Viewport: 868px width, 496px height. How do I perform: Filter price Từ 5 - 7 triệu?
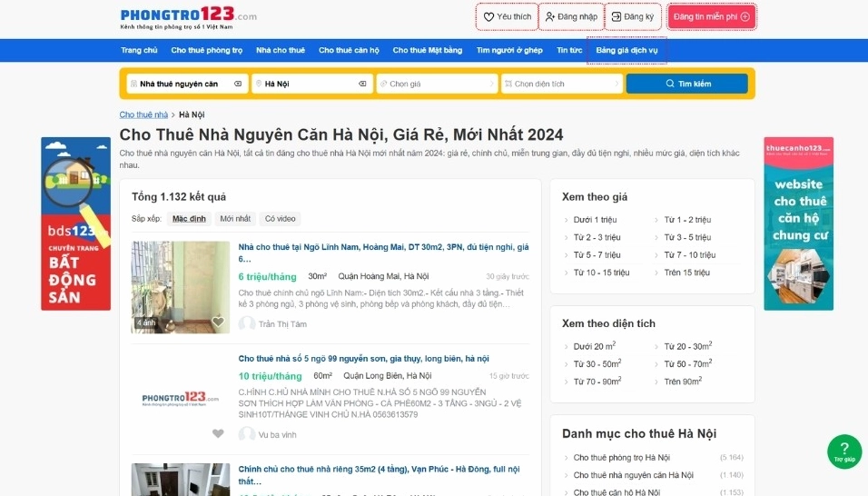point(597,255)
